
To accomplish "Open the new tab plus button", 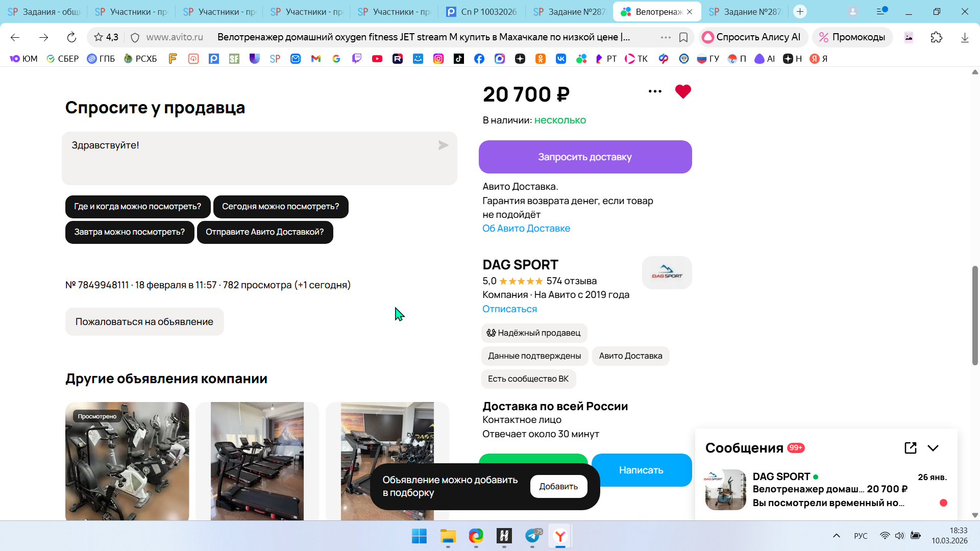I will click(x=800, y=11).
